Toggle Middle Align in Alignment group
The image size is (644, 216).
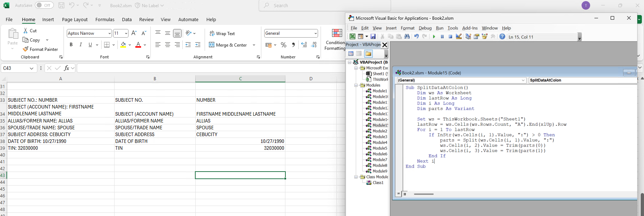coord(168,33)
